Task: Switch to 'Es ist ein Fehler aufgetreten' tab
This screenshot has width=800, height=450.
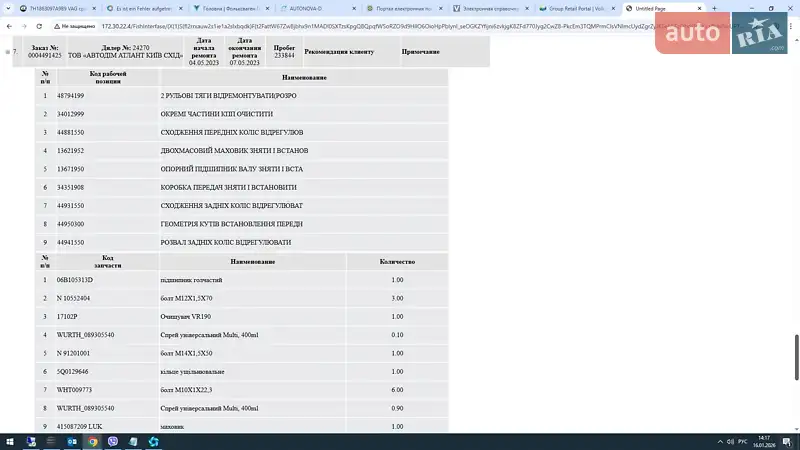Action: (144, 9)
